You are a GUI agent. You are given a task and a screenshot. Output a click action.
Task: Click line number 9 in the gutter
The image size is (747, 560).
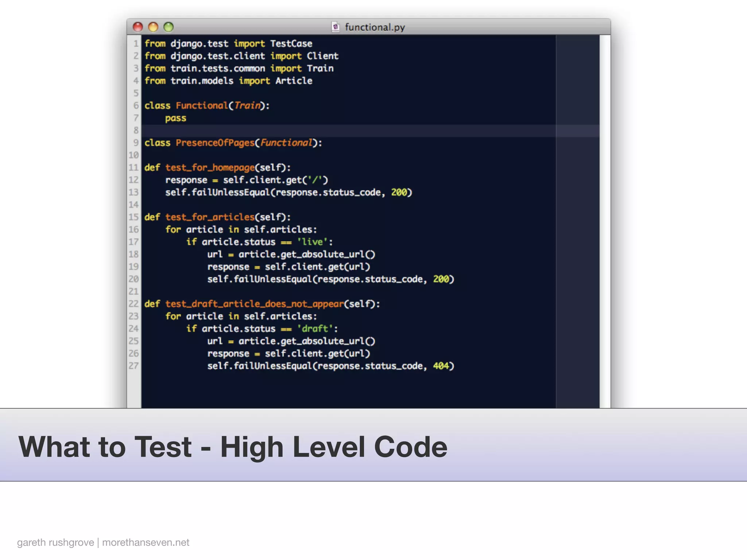pos(136,143)
